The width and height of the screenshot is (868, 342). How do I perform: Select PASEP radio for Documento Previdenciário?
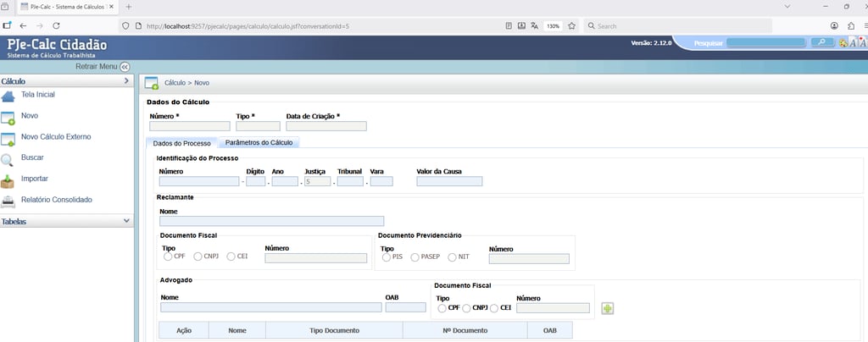click(x=415, y=256)
